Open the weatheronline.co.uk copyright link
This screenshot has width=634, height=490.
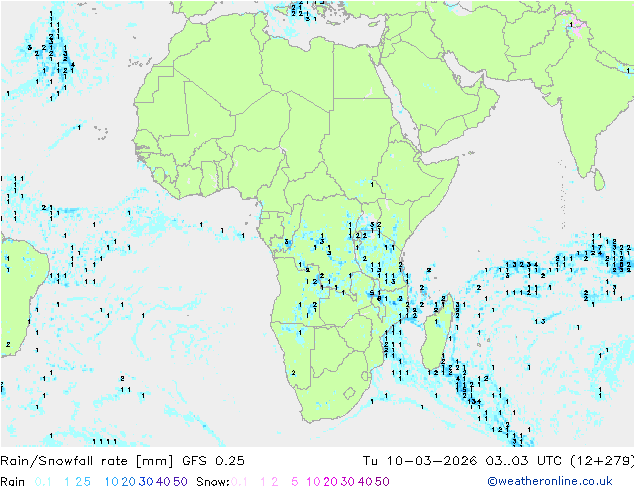550,481
